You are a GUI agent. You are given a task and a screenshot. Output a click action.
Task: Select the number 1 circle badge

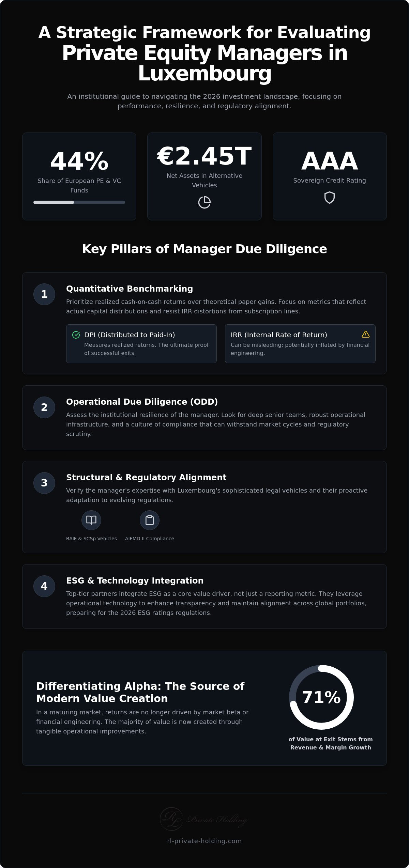44,294
